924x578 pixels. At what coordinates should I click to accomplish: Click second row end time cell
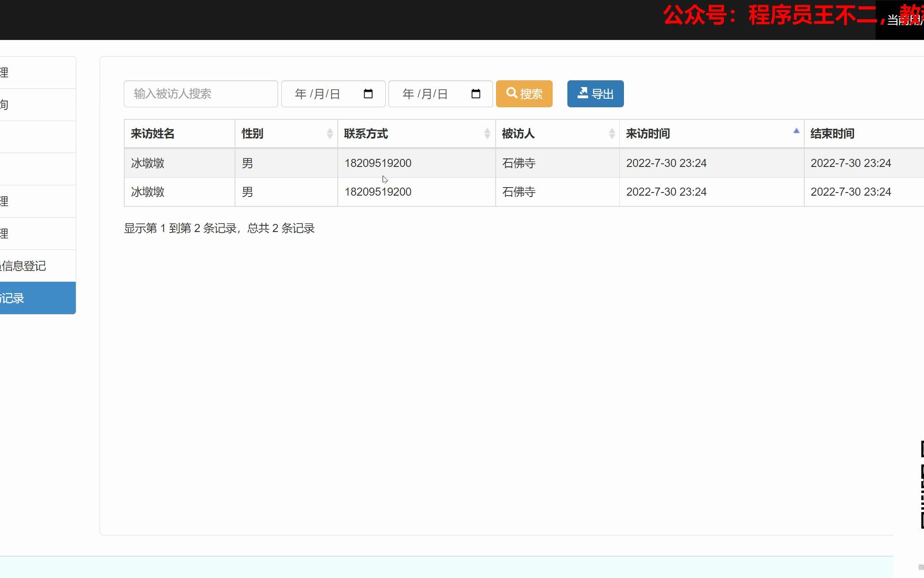pos(864,192)
